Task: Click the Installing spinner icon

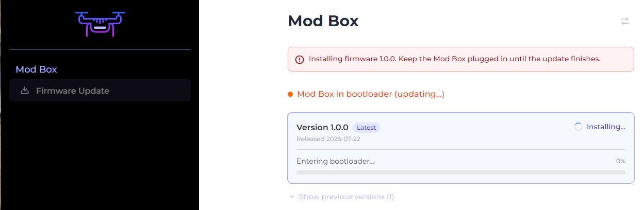Action: pos(579,127)
